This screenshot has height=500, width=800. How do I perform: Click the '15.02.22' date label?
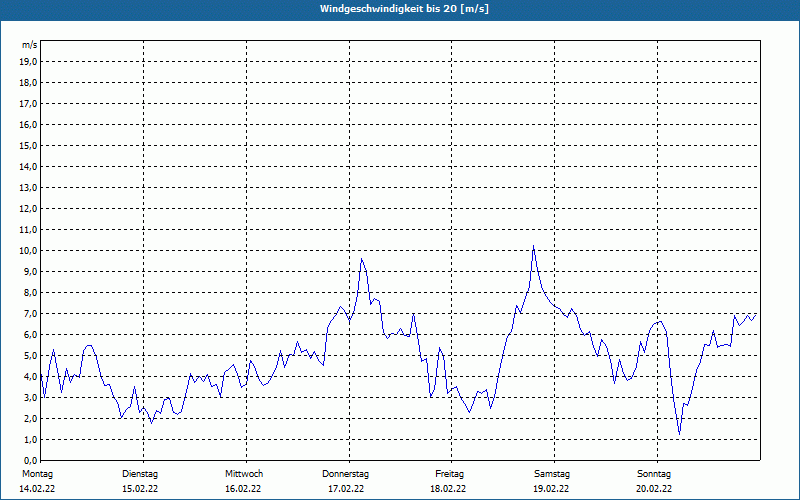coord(140,489)
